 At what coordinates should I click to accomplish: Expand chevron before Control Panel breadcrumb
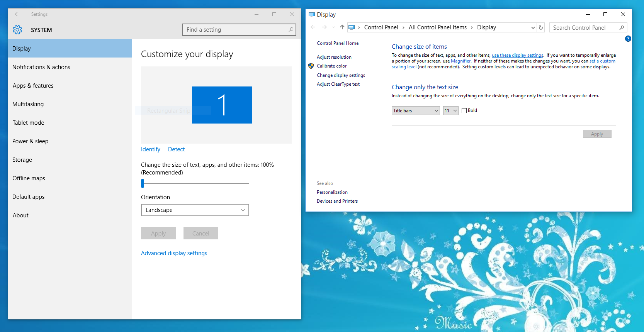coord(359,27)
